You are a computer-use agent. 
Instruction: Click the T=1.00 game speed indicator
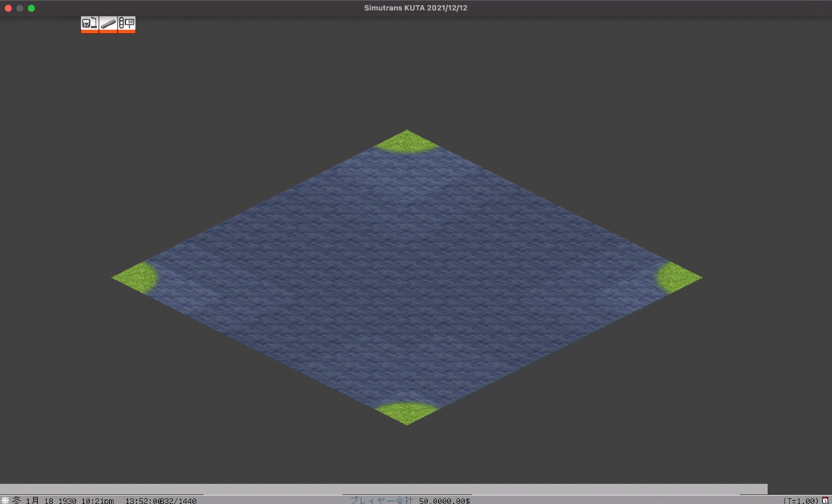(x=800, y=501)
